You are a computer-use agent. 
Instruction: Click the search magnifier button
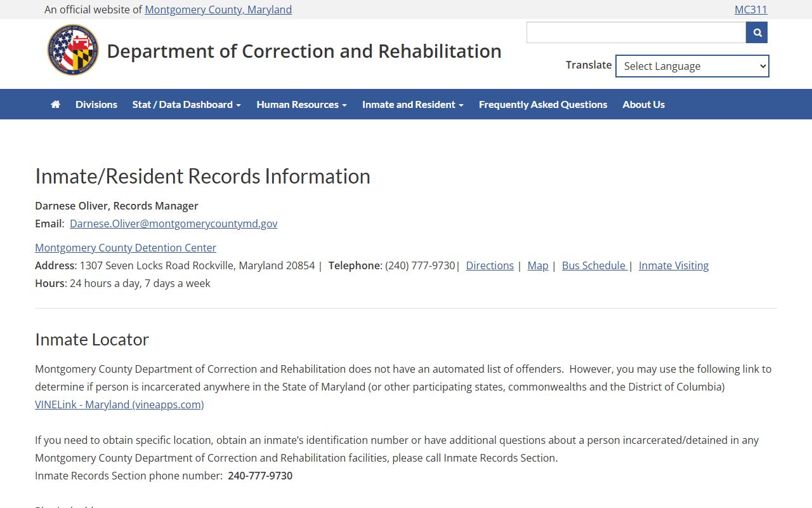(757, 32)
